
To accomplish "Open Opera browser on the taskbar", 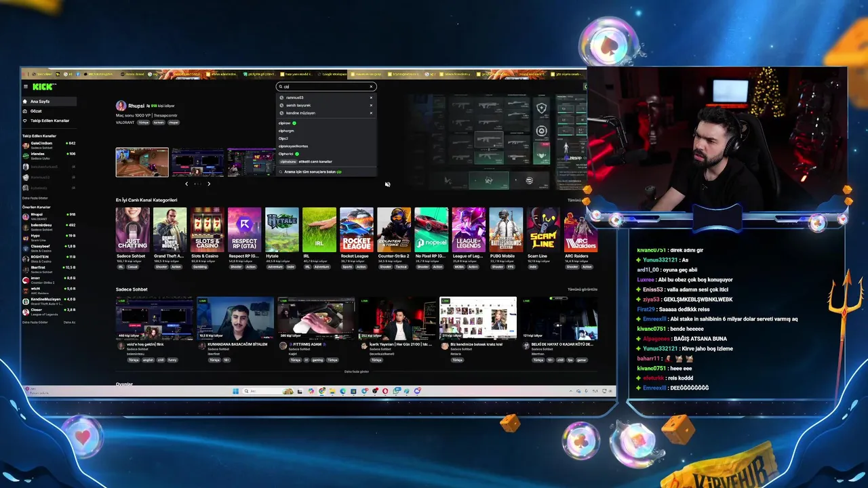I will 385,391.
